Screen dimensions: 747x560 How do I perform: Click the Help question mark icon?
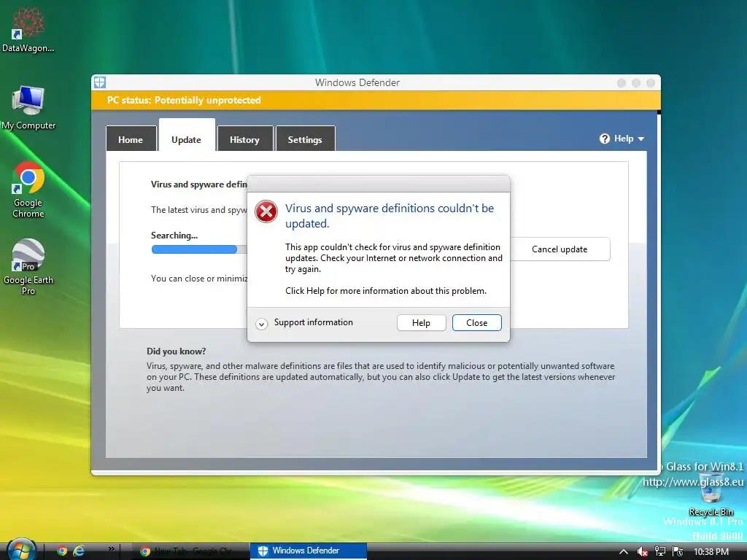tap(605, 139)
